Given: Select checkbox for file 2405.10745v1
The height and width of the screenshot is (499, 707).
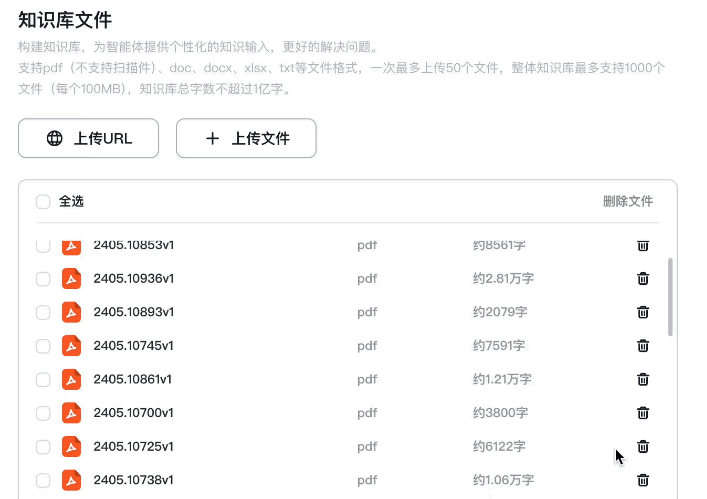Looking at the screenshot, I should coord(43,346).
